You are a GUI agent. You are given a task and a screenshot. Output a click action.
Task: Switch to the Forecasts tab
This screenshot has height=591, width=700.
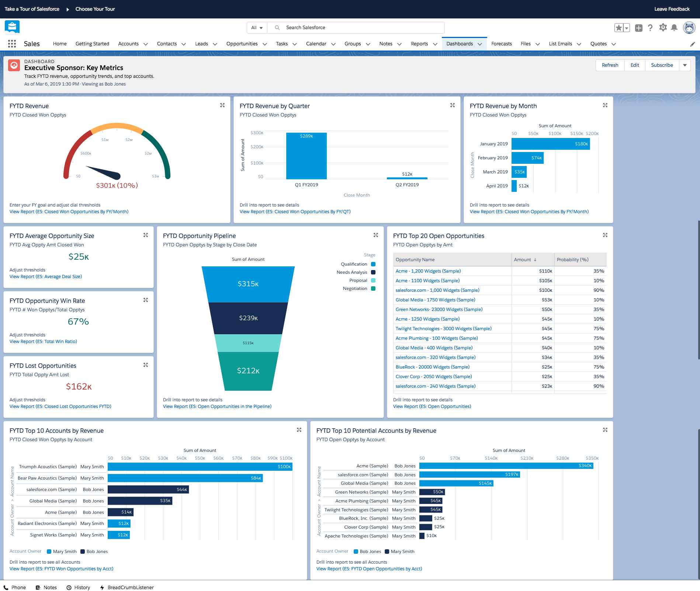[501, 44]
